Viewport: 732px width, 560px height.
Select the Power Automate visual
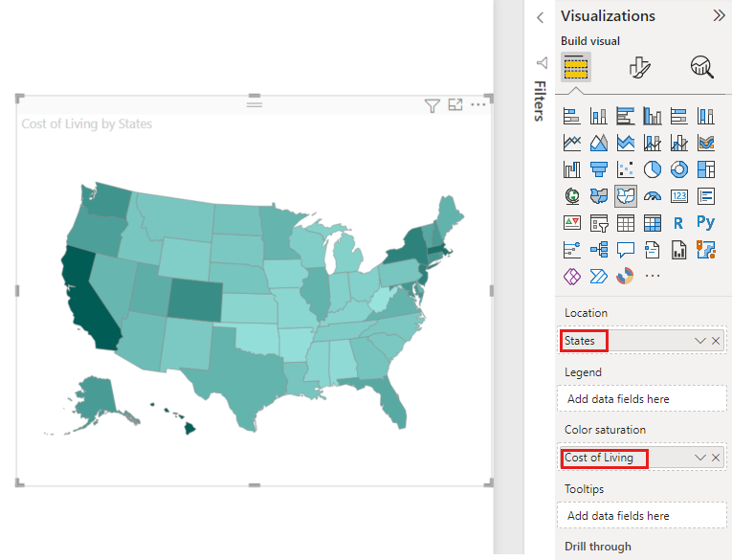(598, 277)
